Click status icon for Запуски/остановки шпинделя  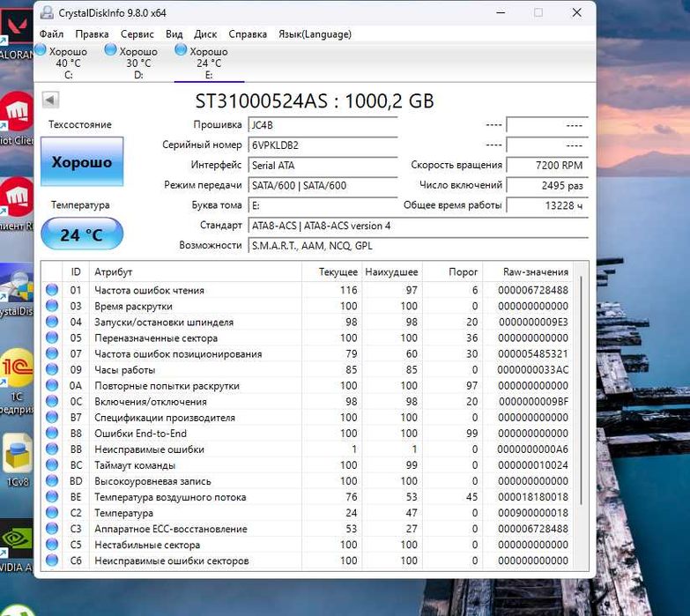(x=52, y=322)
